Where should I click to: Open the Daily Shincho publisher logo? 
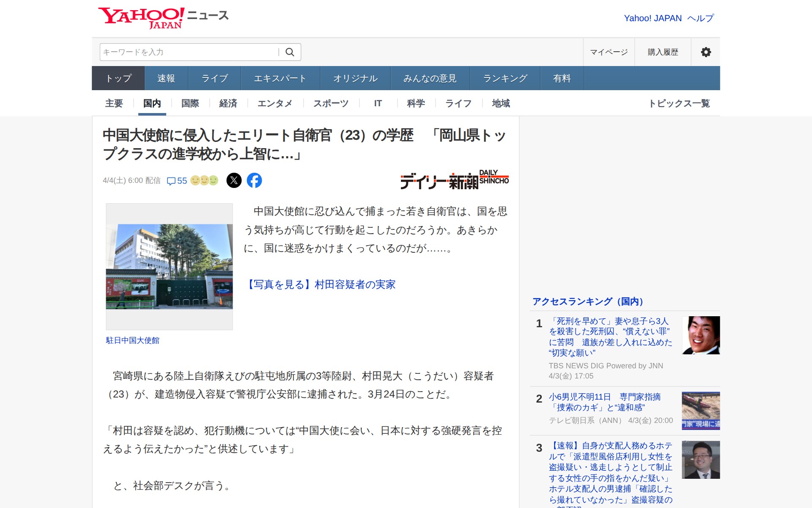(454, 180)
